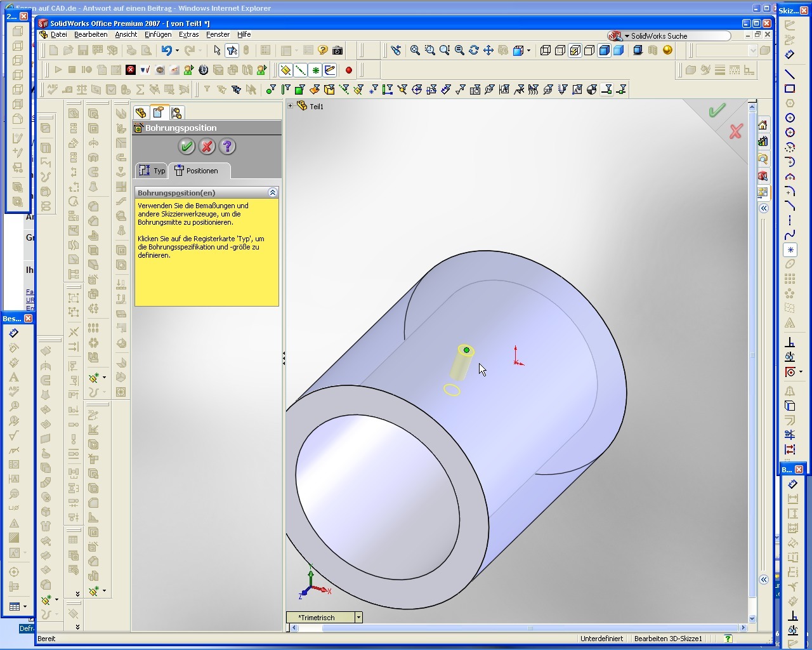This screenshot has width=812, height=650.
Task: Open the SolidWorks Resources home tab
Action: pos(763,125)
